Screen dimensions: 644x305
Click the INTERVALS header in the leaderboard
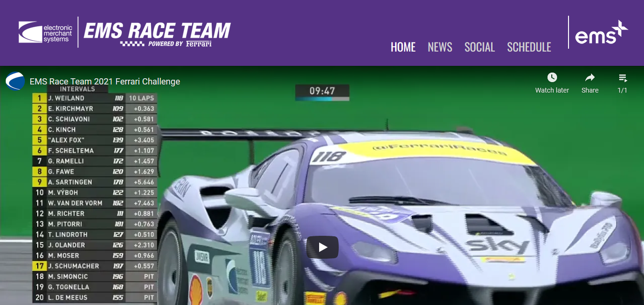77,89
